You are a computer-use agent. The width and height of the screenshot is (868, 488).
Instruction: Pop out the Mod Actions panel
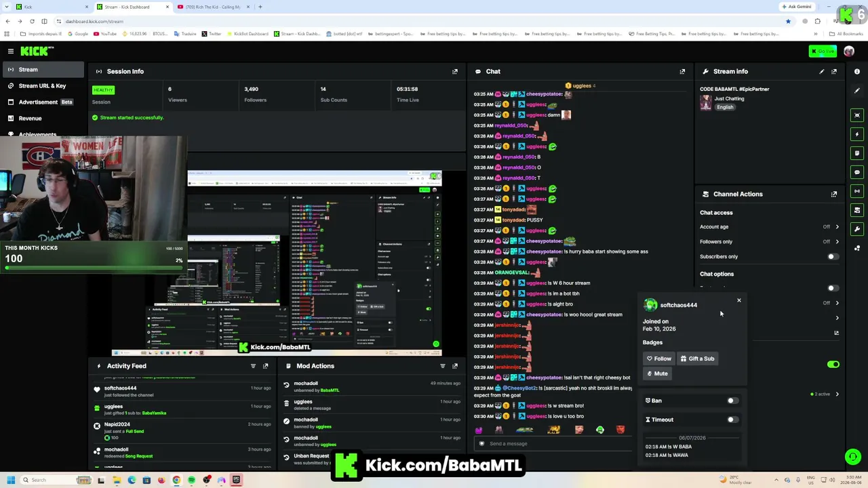click(x=455, y=366)
